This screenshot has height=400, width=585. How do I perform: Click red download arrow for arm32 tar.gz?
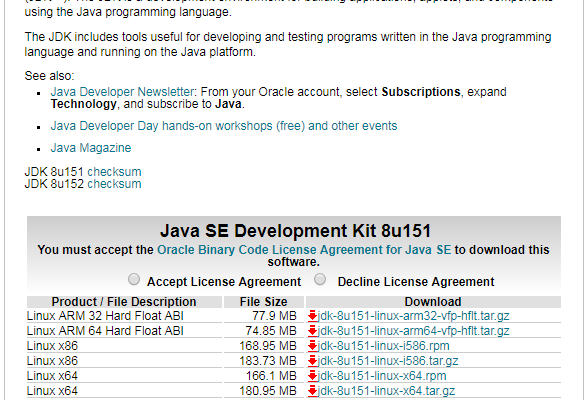click(312, 316)
